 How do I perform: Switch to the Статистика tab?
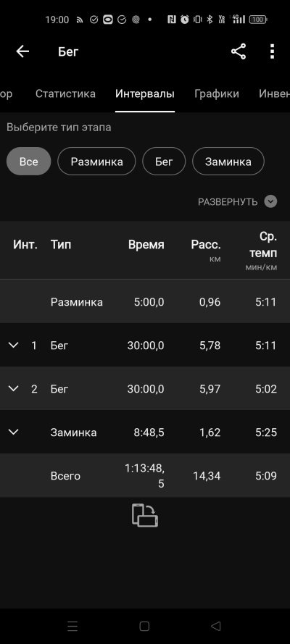tap(65, 93)
